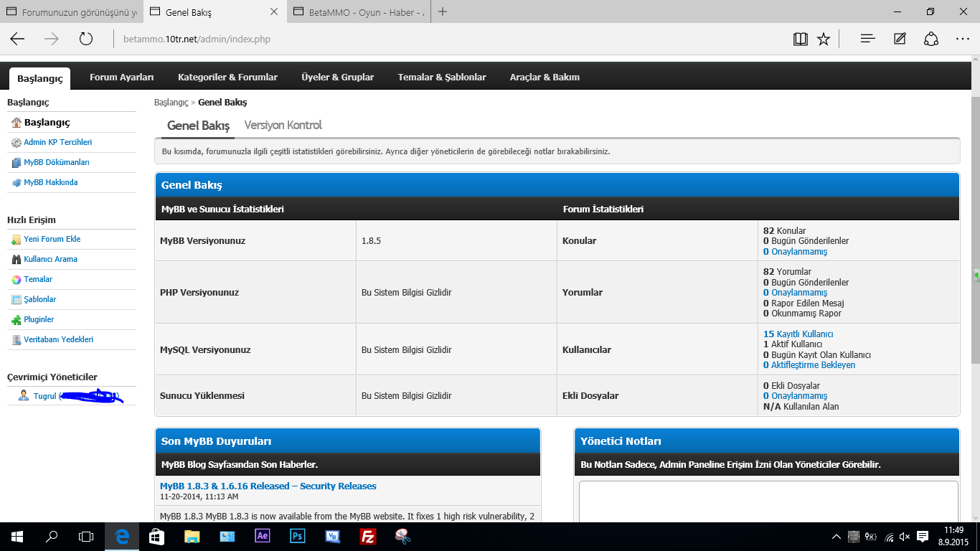Open the 15 Kayıtlı Kullanıcı link
The width and height of the screenshot is (980, 551).
pyautogui.click(x=798, y=334)
